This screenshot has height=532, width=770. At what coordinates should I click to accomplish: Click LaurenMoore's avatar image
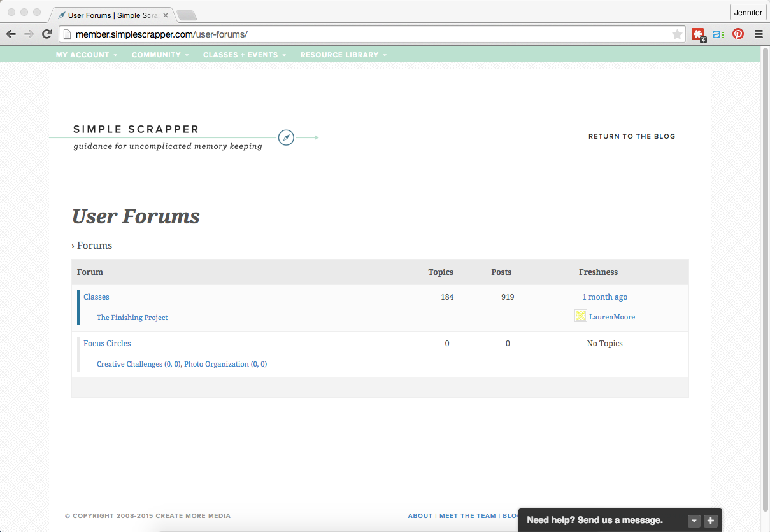580,316
